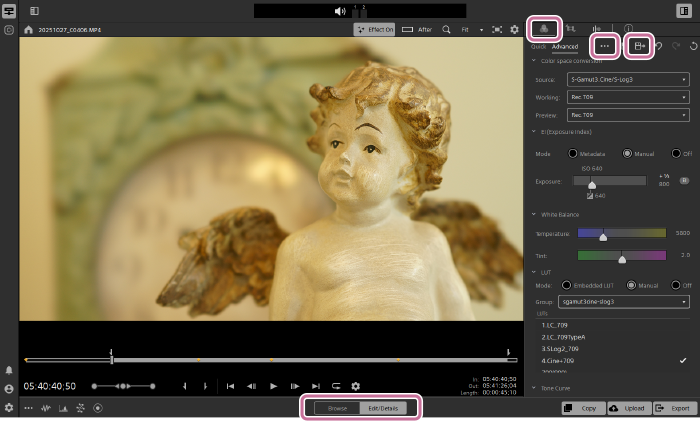Toggle the Effect On button
This screenshot has height=423, width=700.
click(x=375, y=29)
